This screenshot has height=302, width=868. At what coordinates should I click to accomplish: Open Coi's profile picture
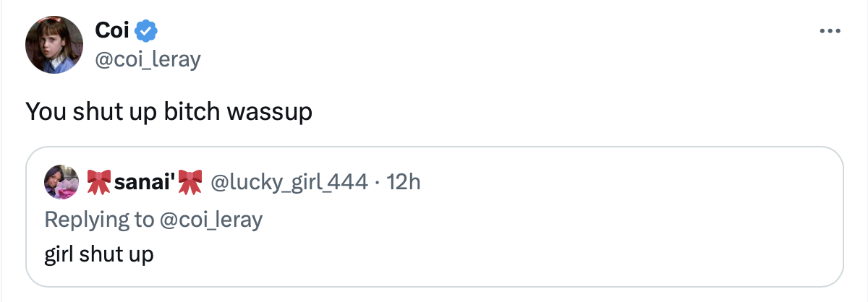[x=51, y=43]
